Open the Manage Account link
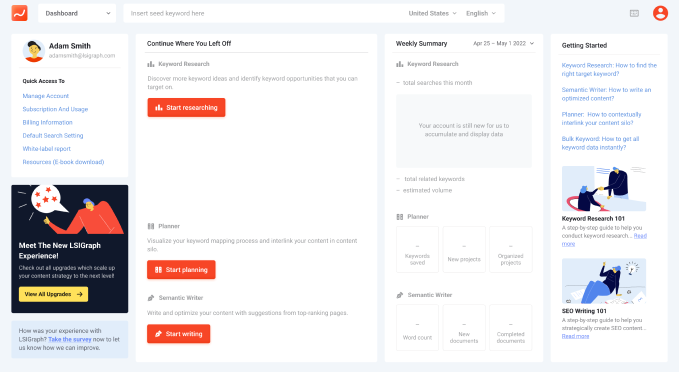The height and width of the screenshot is (372, 679). [x=45, y=96]
